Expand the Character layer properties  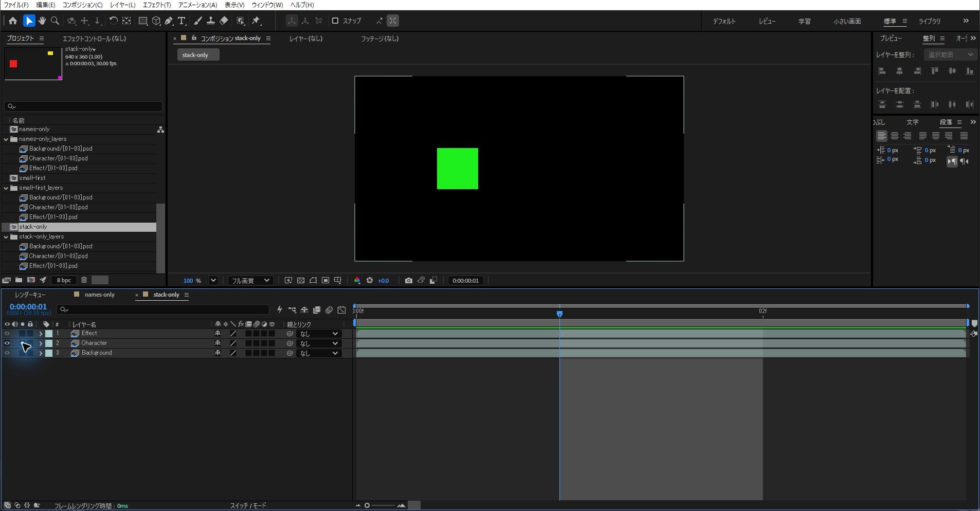pyautogui.click(x=41, y=343)
